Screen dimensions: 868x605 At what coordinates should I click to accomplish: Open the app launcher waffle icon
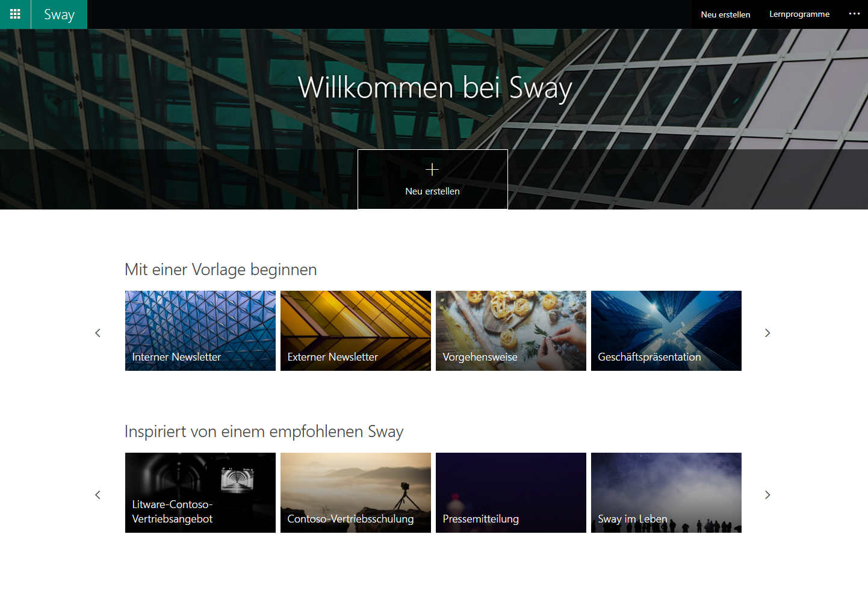click(15, 14)
